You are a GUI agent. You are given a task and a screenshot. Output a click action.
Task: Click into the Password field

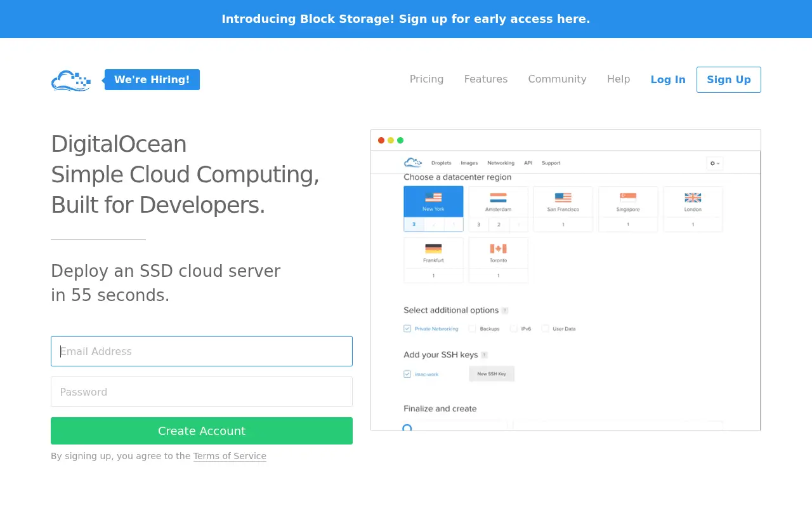pos(202,392)
